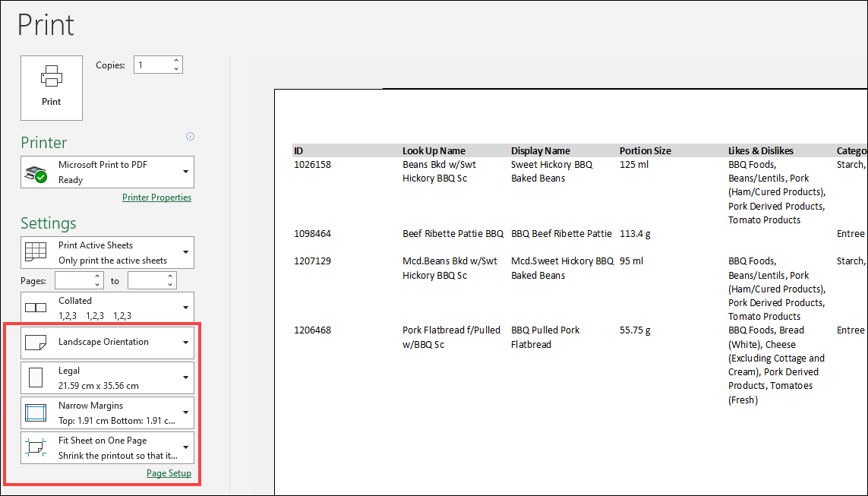Click the Print Active Sheets grid icon
Screen dimensions: 868x496
point(36,252)
